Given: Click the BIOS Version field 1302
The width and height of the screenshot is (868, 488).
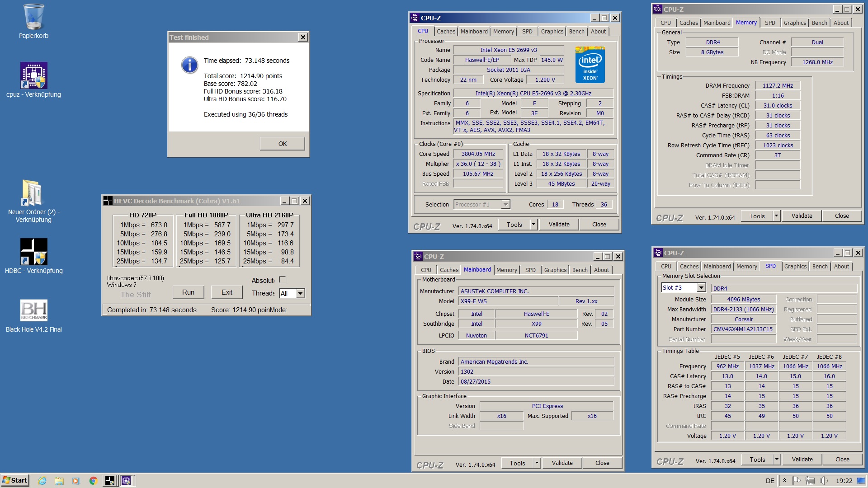Looking at the screenshot, I should click(x=536, y=371).
